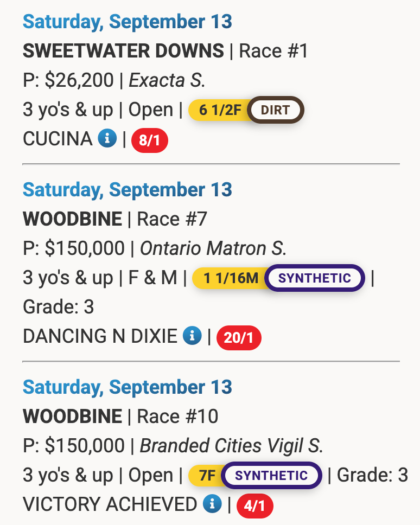This screenshot has height=525, width=420.
Task: Select the yellow 7F distance badge
Action: tap(207, 476)
